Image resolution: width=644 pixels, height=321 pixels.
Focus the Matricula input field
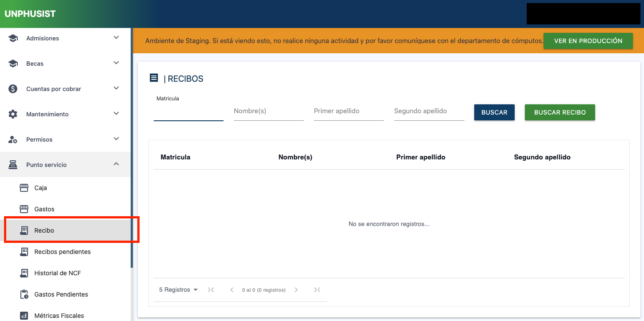[x=188, y=112]
